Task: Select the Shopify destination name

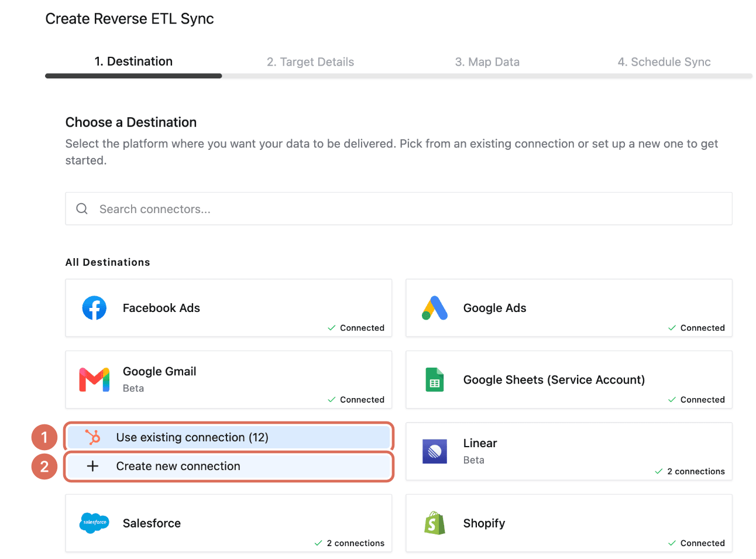Action: click(x=484, y=523)
